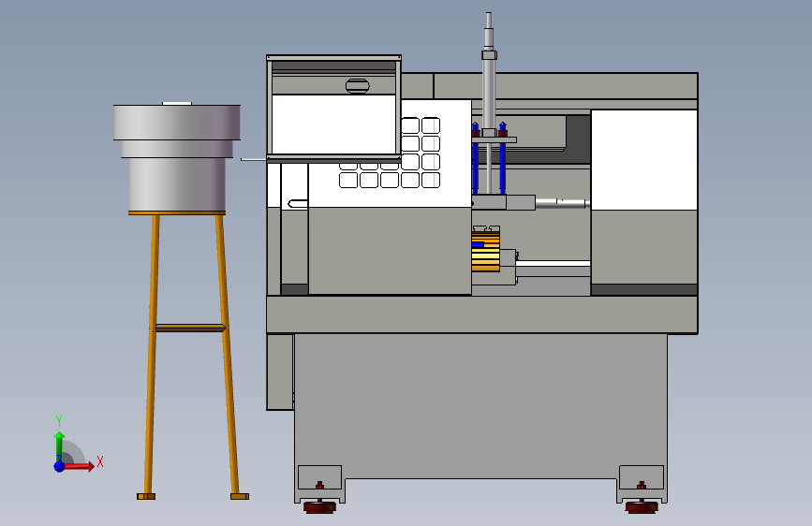
Task: Select the left red leveling foot
Action: (x=319, y=506)
